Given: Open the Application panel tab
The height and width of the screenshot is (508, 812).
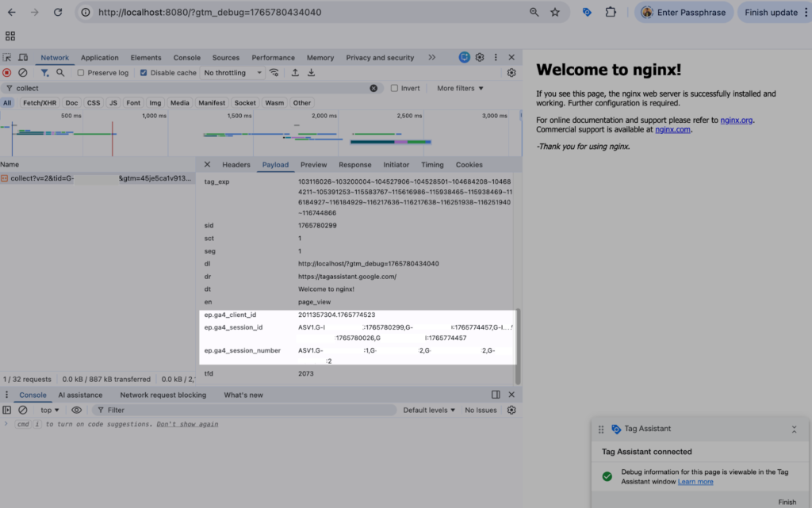Looking at the screenshot, I should click(x=99, y=58).
